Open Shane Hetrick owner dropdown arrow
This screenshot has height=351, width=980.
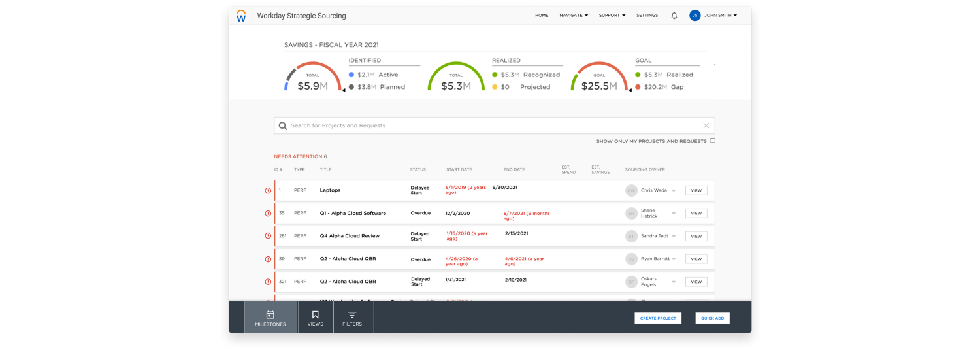(x=674, y=214)
